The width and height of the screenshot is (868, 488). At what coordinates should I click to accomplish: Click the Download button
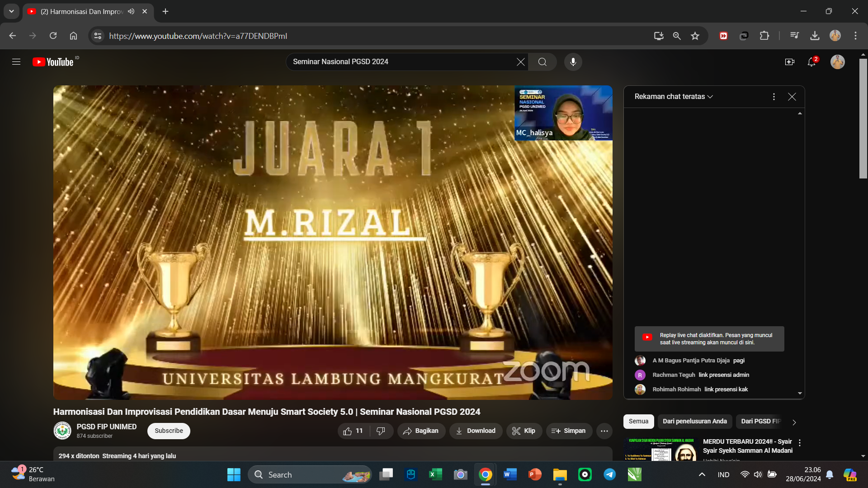point(476,431)
